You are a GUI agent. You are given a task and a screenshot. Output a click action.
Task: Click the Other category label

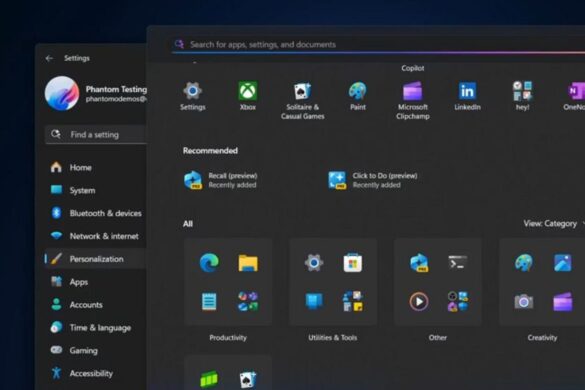click(x=438, y=337)
